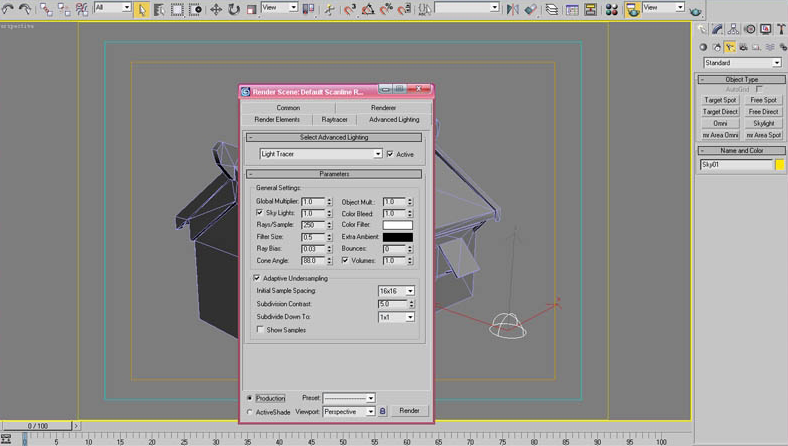Select the Bind to Space Warp tool
Screen dimensions: 788x446
pos(81,9)
